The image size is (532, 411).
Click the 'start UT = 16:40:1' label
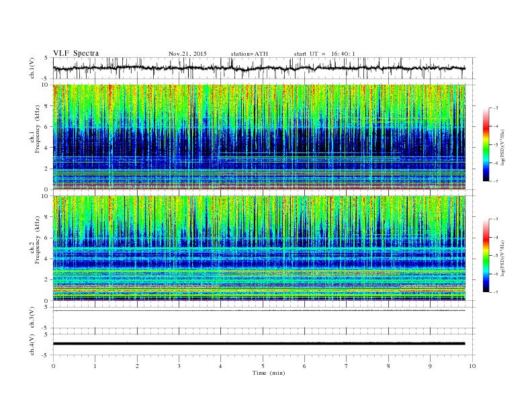324,54
